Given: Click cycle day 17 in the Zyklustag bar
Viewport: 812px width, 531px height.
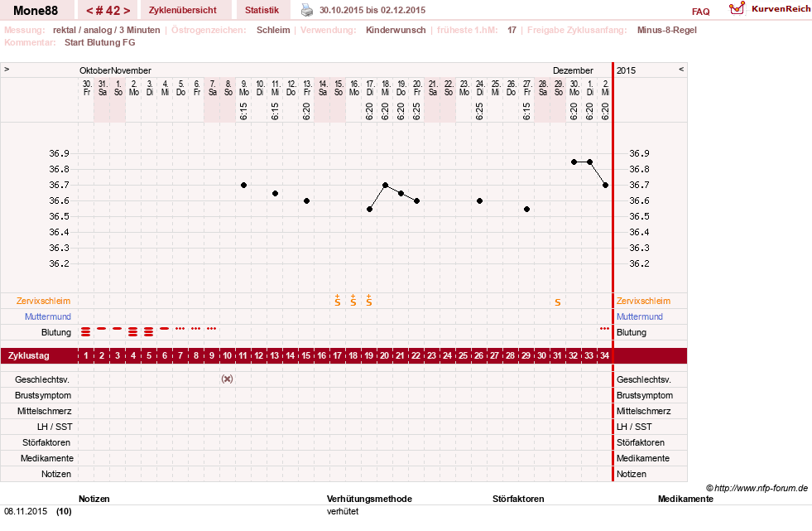Looking at the screenshot, I should point(338,356).
